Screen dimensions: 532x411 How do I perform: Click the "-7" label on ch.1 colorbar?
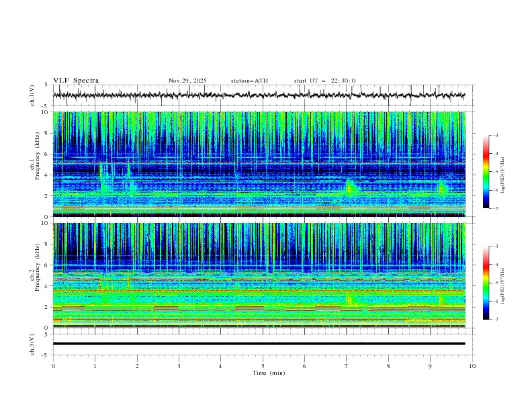(495, 208)
